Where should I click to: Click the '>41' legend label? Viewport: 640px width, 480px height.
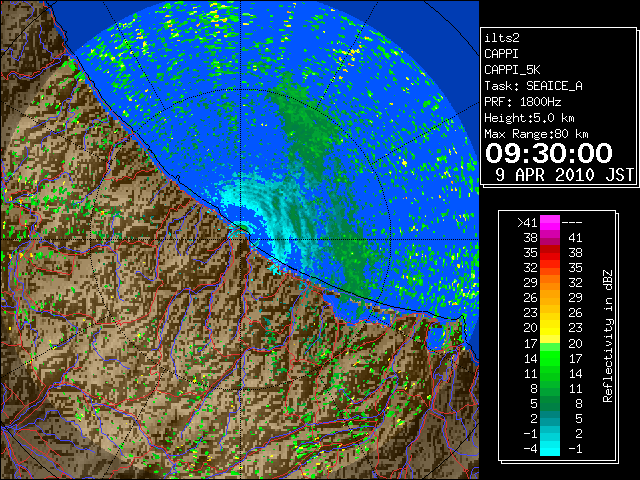pos(527,223)
